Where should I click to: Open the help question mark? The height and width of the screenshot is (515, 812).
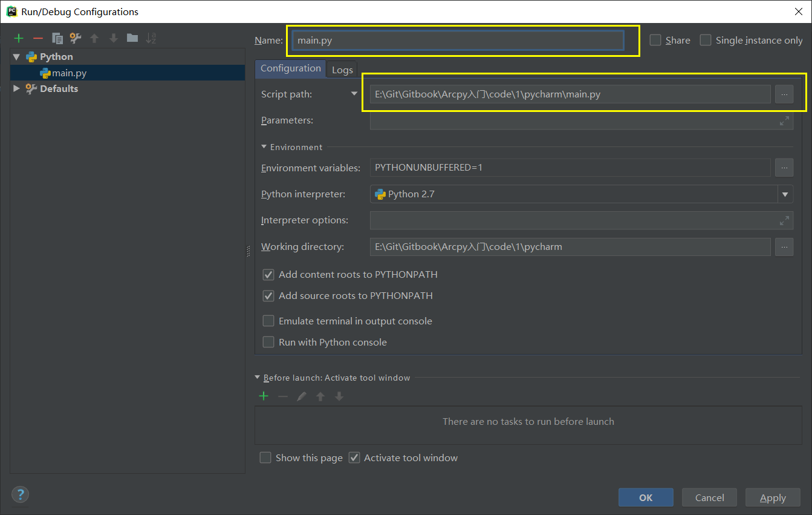[20, 494]
